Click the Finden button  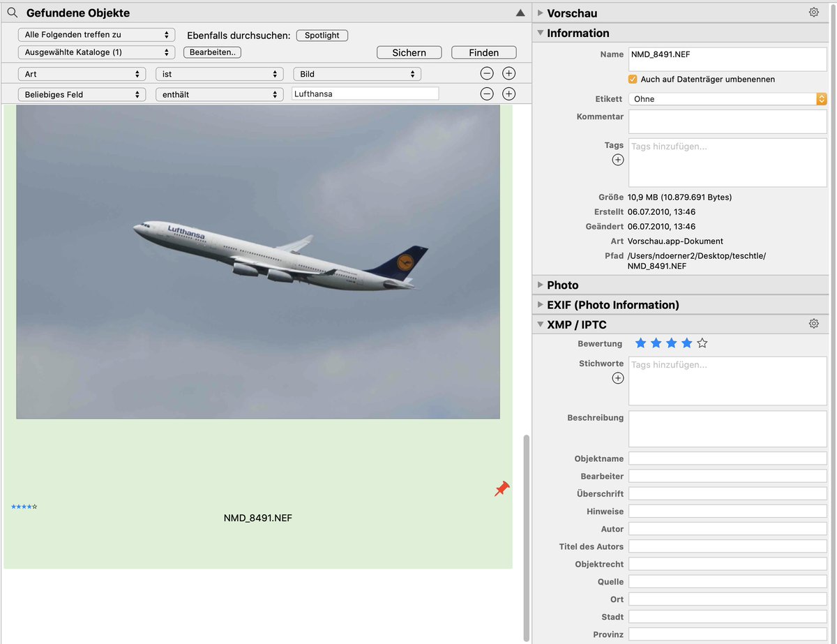coord(484,52)
